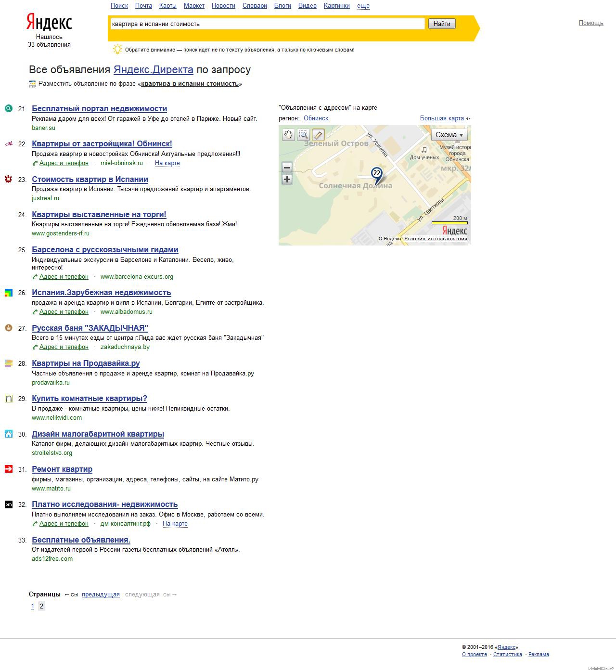
Task: Click favicon beside ad 27 Русская баня
Action: 9,328
